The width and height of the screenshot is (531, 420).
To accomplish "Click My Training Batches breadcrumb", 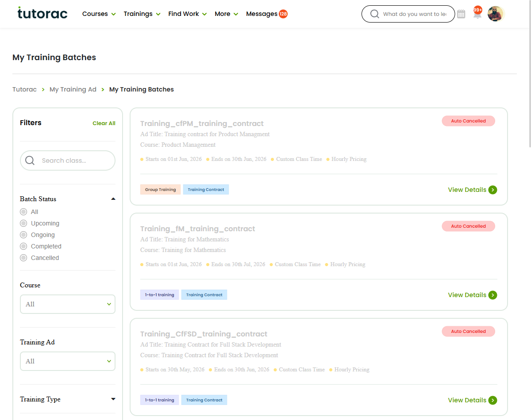I will click(x=142, y=89).
